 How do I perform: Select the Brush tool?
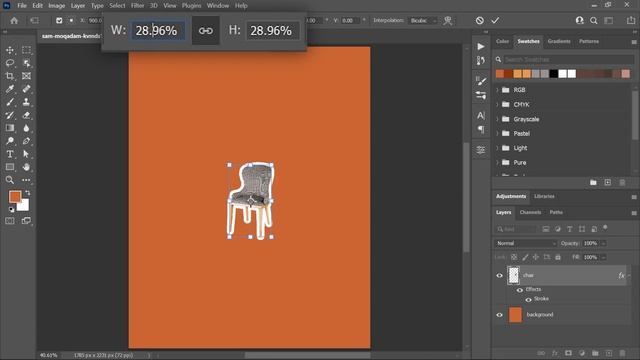tap(10, 102)
